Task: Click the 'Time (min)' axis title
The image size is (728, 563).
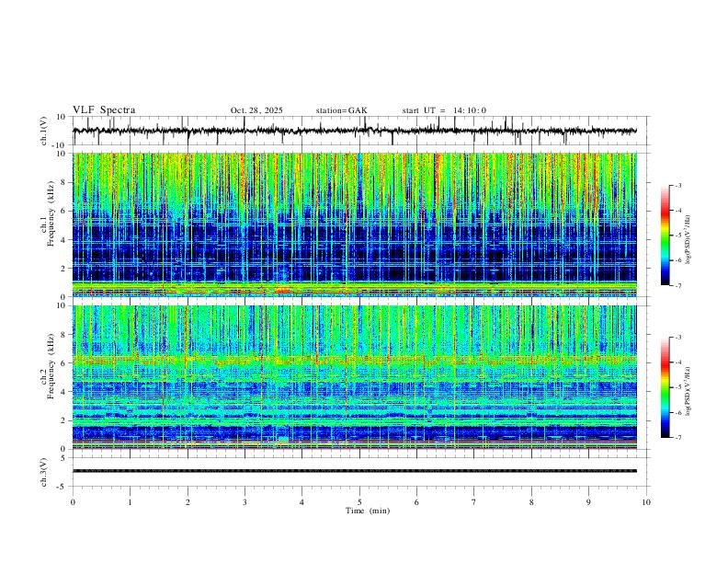Action: click(368, 511)
